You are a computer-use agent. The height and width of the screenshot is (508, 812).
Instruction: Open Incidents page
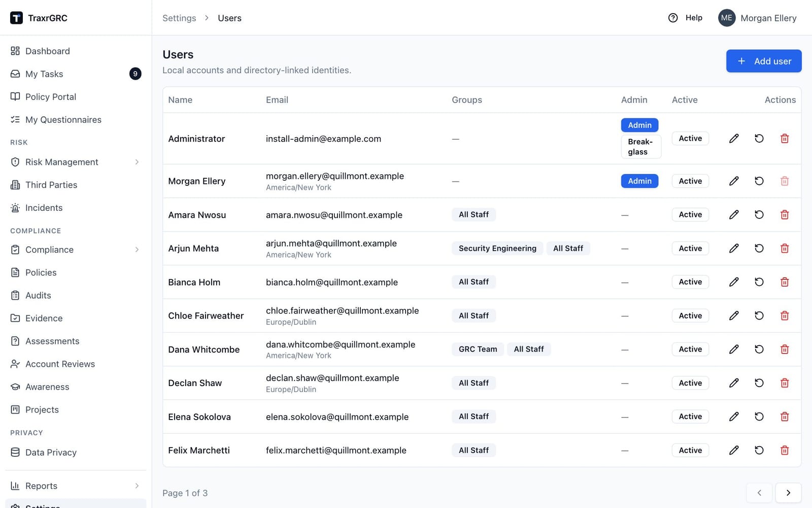[76, 208]
